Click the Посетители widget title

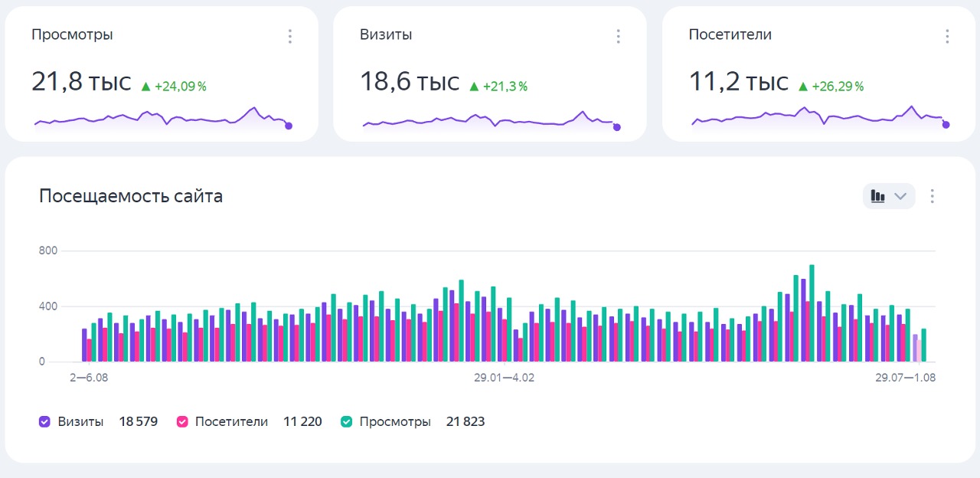tap(730, 34)
